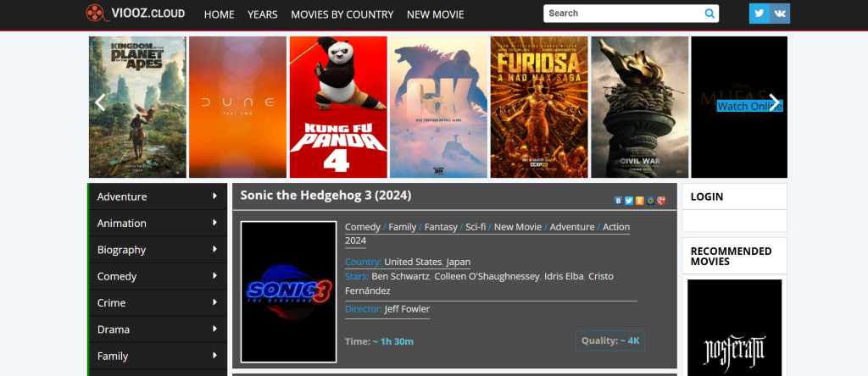Open the Kung Fu Panda 4 poster
Viewport: 868px width, 376px height.
click(338, 107)
